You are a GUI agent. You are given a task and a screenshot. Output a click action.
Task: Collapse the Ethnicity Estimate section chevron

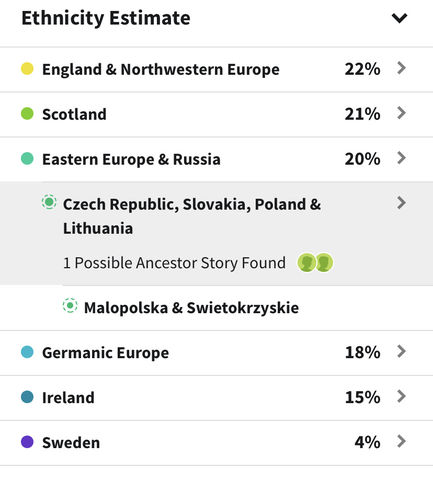pyautogui.click(x=399, y=18)
